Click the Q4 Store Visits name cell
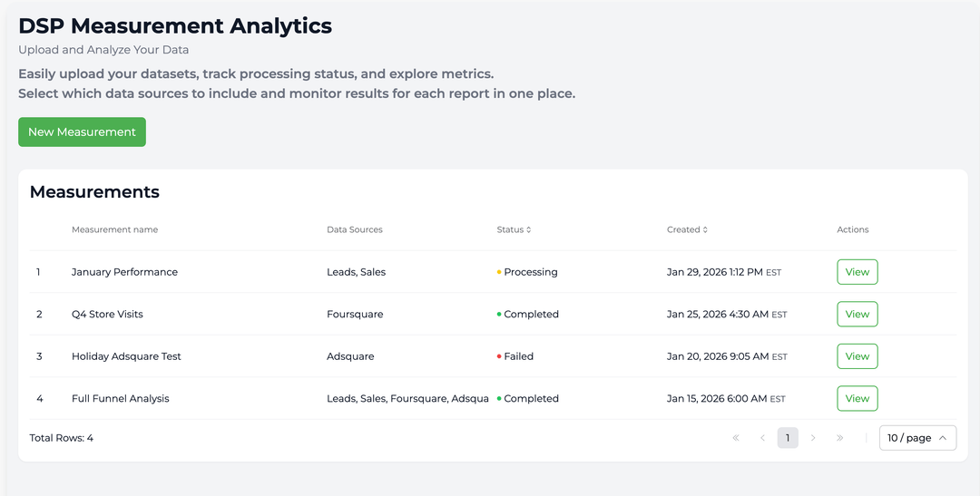 (x=107, y=314)
